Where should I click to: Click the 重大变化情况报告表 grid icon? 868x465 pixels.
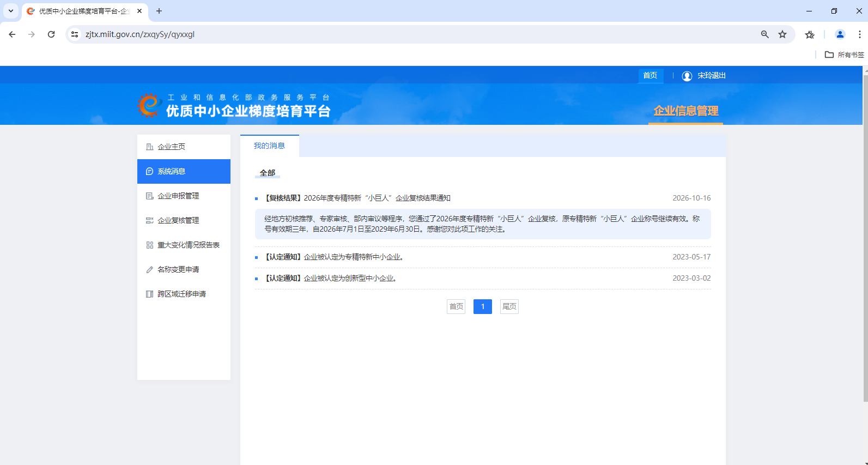[x=149, y=245]
